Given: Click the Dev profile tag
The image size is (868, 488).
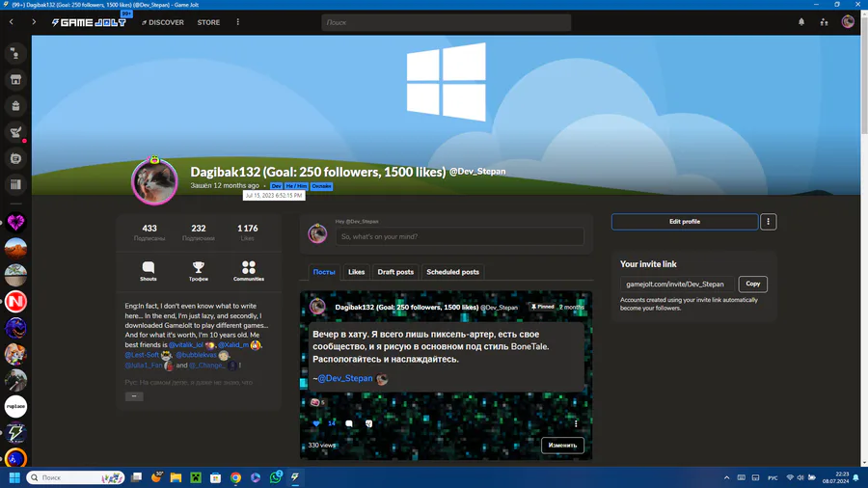Looking at the screenshot, I should coord(276,186).
